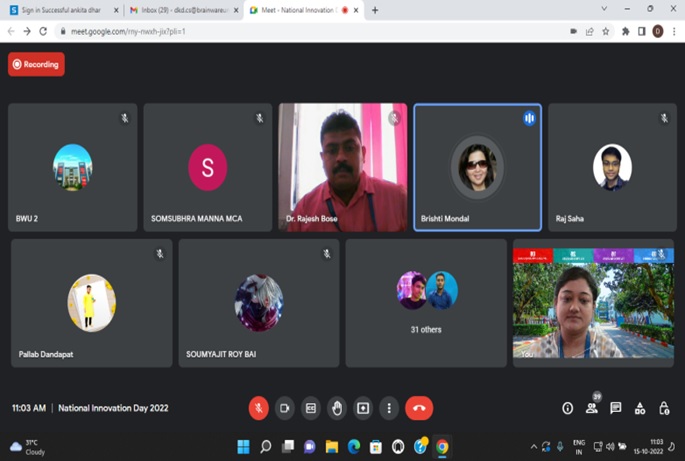This screenshot has width=685, height=461.
Task: Open meeting details info icon
Action: point(567,408)
